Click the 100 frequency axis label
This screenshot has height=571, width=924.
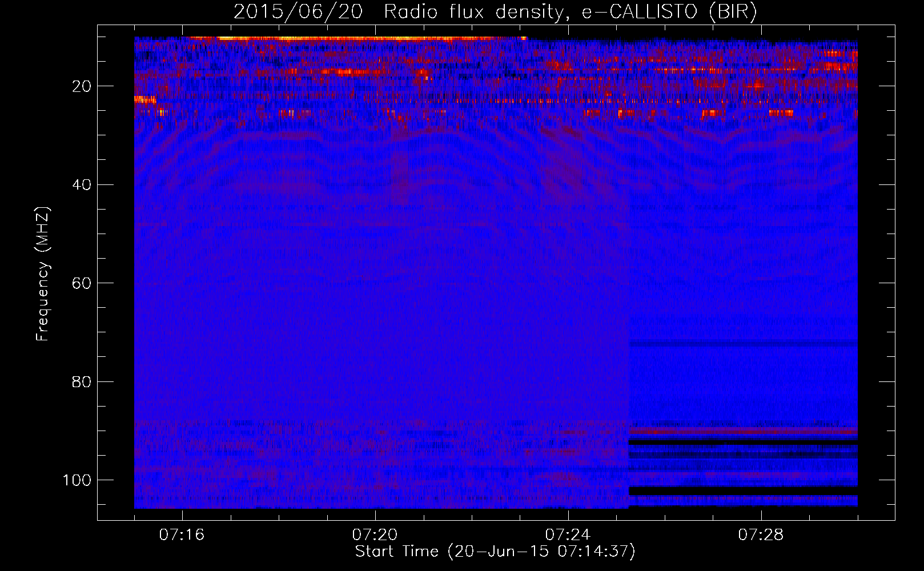(x=77, y=480)
